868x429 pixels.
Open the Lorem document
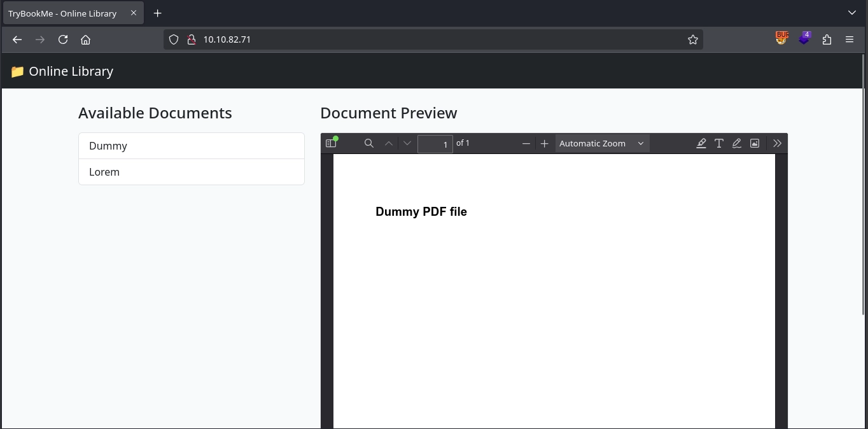191,172
